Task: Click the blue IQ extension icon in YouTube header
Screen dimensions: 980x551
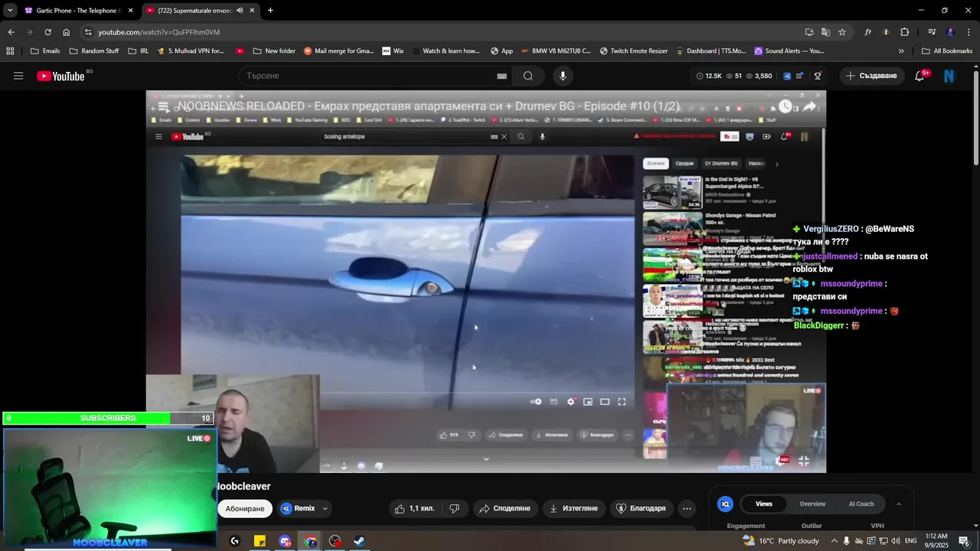Action: 787,76
